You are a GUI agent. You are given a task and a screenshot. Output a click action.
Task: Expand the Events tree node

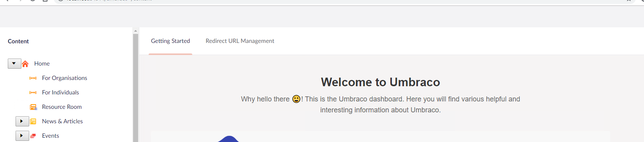tap(22, 136)
